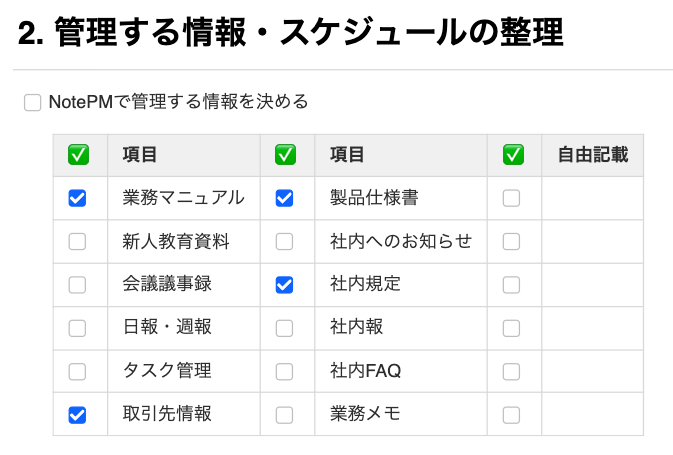The width and height of the screenshot is (673, 455).
Task: Tick the NotePMで管理する情報を決める checkbox
Action: click(x=33, y=102)
